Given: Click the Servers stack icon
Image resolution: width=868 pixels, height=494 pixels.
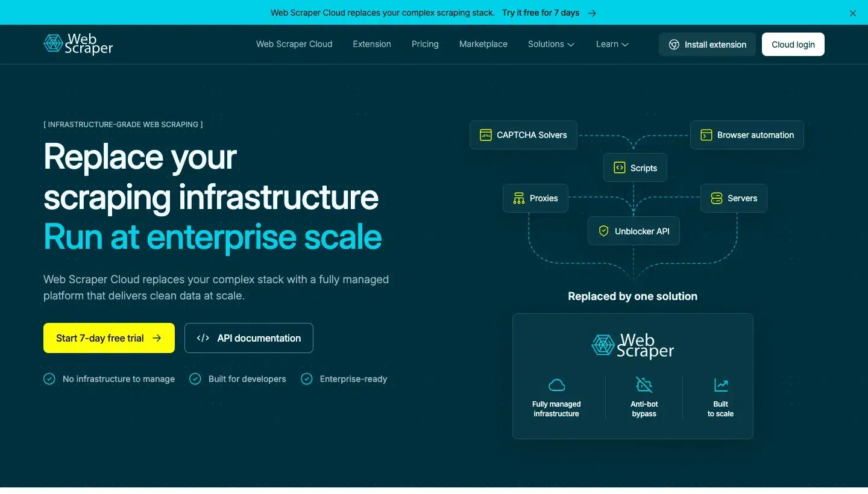Looking at the screenshot, I should click(717, 198).
